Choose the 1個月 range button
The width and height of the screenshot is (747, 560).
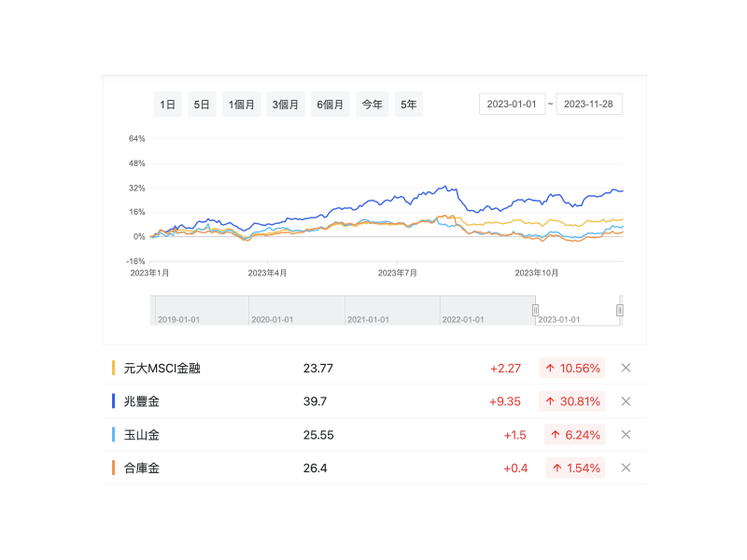242,105
